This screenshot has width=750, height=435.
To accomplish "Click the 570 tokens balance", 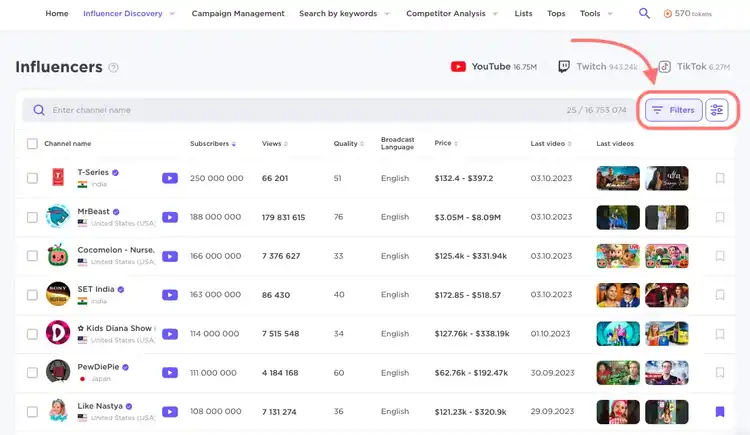I will point(693,13).
